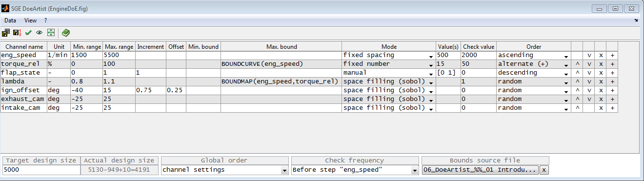This screenshot has height=181, width=644.
Task: Move ign_offset row down with v
Action: point(589,90)
